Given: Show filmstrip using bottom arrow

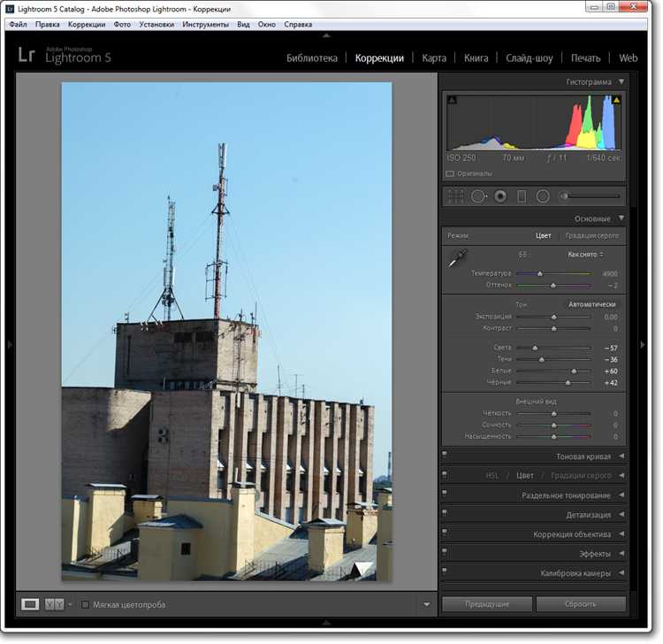Looking at the screenshot, I should [326, 623].
